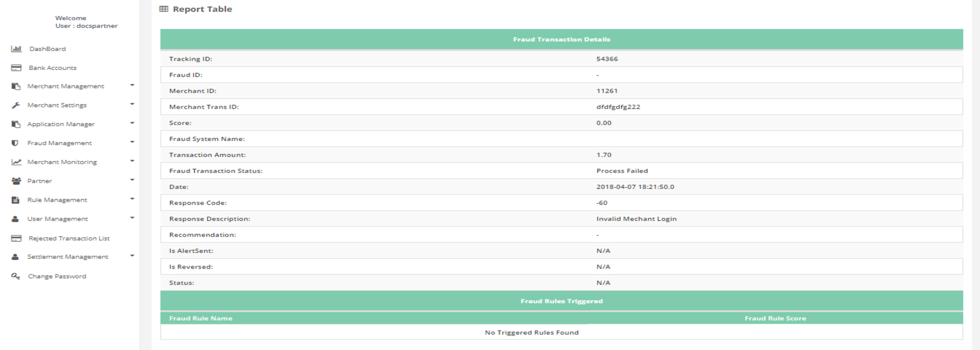The height and width of the screenshot is (350, 980).
Task: Click the Merchant Settings wrench icon
Action: click(16, 106)
